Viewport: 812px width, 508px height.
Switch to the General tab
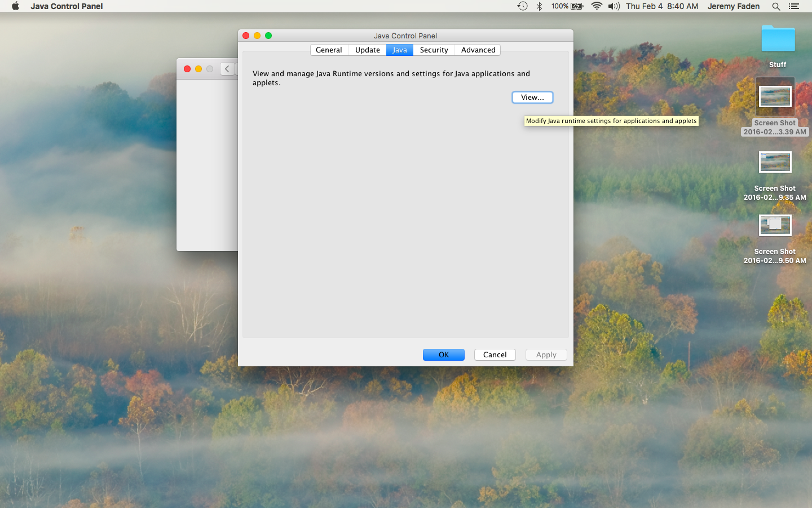(x=329, y=50)
